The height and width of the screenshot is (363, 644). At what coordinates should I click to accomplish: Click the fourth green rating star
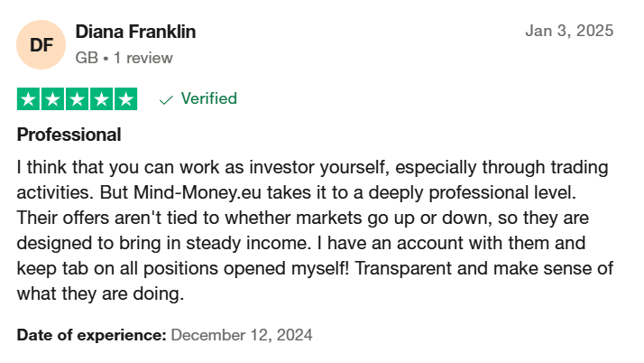(101, 99)
